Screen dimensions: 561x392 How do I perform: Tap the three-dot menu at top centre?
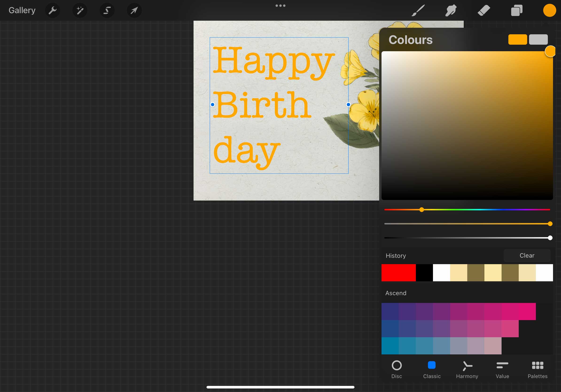280,6
